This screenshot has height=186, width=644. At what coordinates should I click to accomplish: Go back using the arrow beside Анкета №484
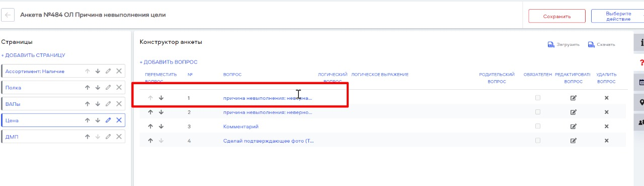click(x=8, y=15)
